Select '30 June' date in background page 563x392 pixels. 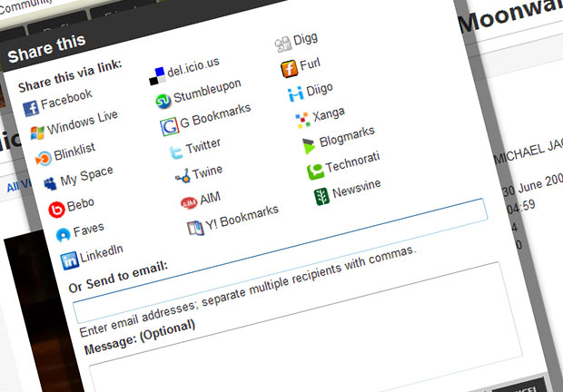tap(522, 187)
